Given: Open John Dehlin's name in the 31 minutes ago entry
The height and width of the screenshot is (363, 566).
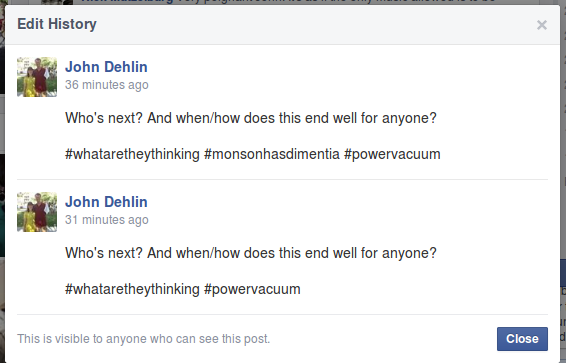Looking at the screenshot, I should pyautogui.click(x=106, y=202).
